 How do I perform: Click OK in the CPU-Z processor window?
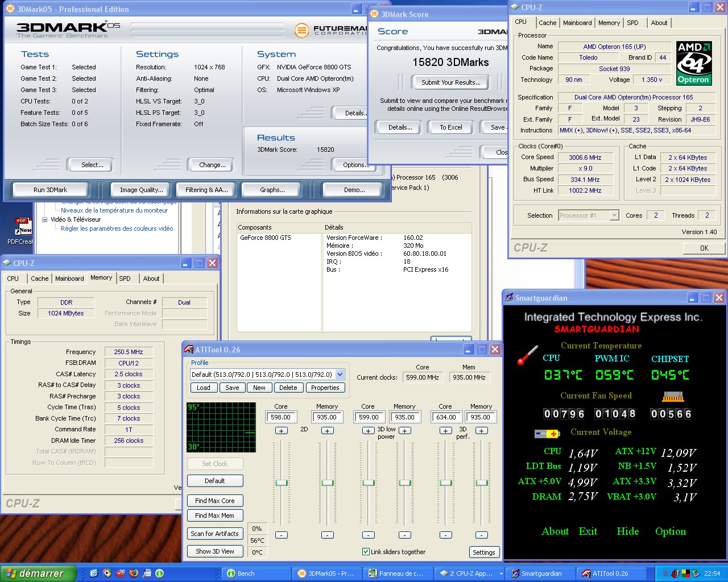pyautogui.click(x=704, y=248)
